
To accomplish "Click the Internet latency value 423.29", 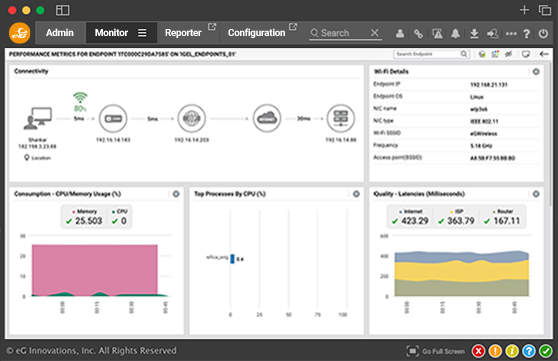I will coord(415,221).
